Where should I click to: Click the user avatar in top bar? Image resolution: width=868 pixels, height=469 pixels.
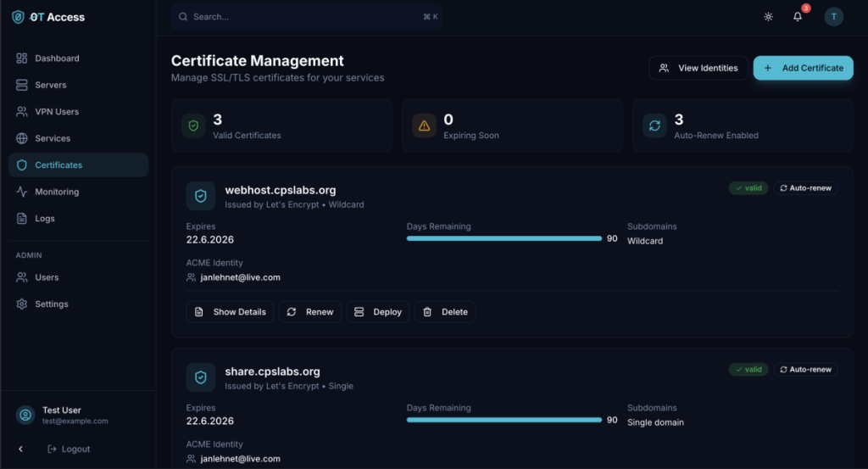pos(834,17)
